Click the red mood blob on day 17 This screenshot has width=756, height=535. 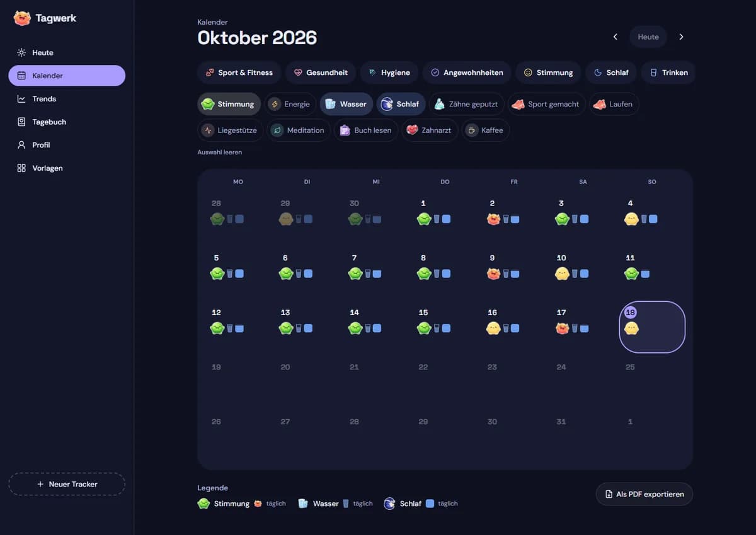pos(562,328)
